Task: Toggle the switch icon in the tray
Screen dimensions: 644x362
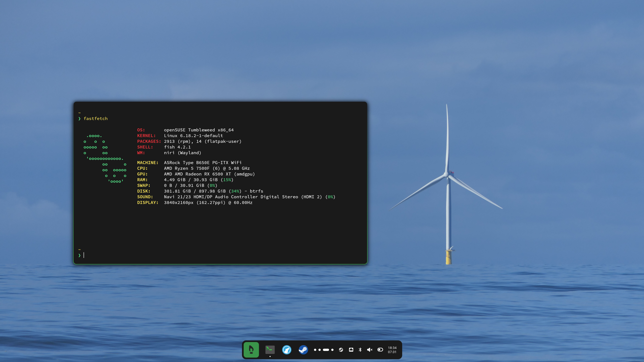Action: [x=380, y=350]
